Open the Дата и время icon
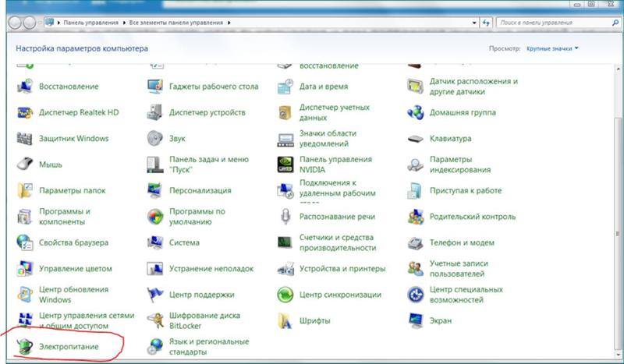 pos(285,87)
